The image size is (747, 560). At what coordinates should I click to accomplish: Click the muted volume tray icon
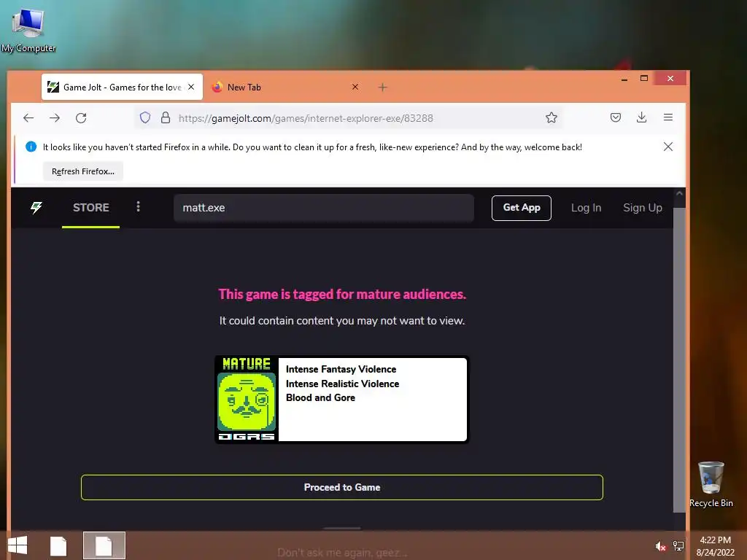[660, 546]
